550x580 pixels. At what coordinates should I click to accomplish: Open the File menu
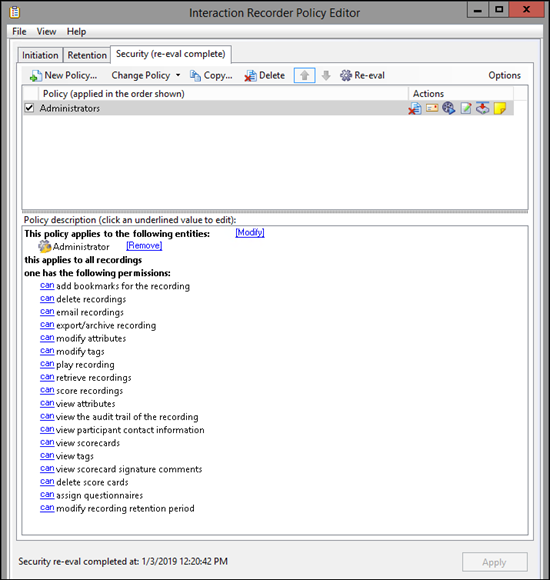coord(19,31)
